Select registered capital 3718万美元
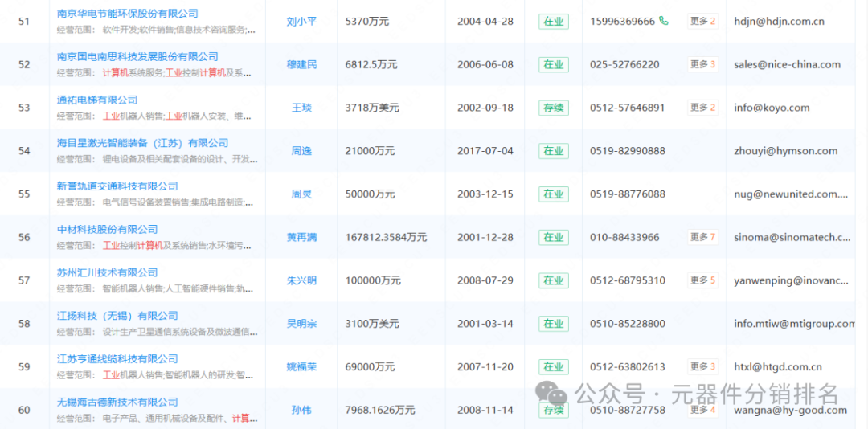The height and width of the screenshot is (429, 868). point(372,108)
